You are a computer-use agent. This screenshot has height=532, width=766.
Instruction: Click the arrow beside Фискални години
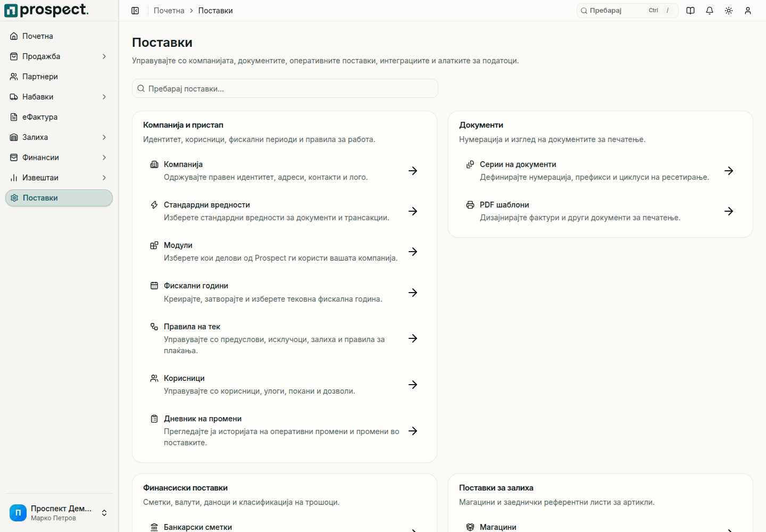pyautogui.click(x=413, y=293)
